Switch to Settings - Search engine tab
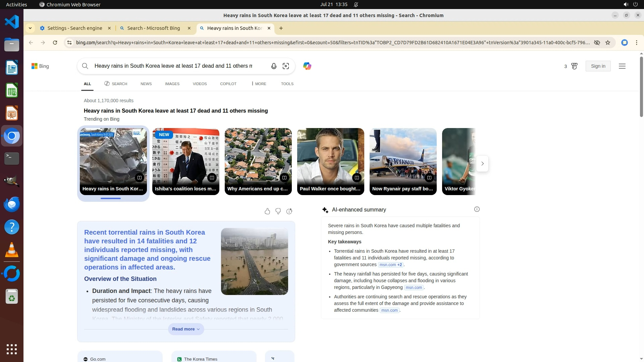Screen dimensions: 644x362 [74, 28]
